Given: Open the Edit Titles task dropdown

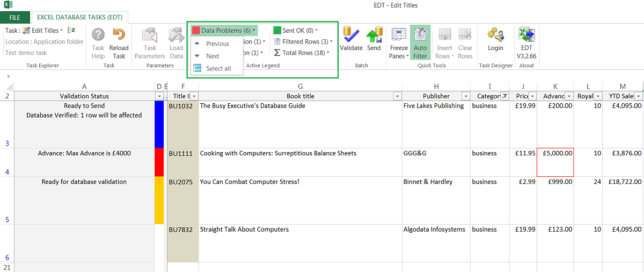Looking at the screenshot, I should click(x=47, y=31).
